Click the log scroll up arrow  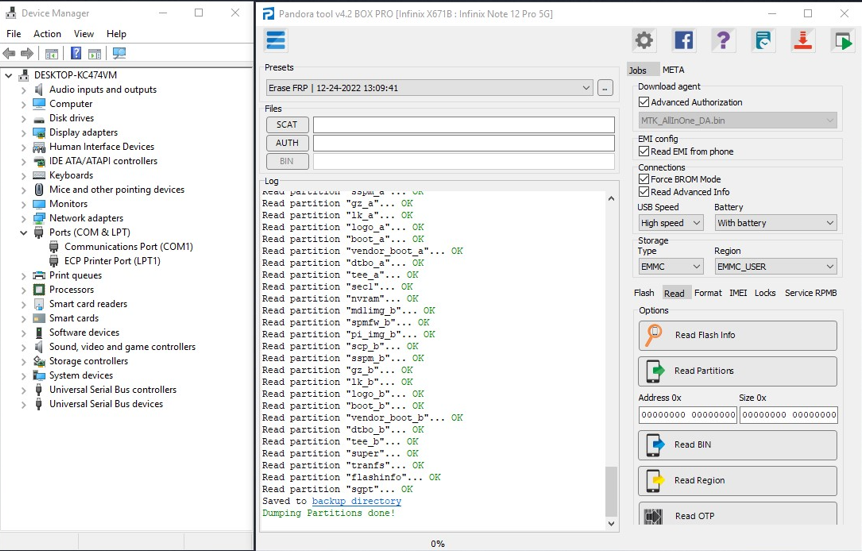[611, 199]
